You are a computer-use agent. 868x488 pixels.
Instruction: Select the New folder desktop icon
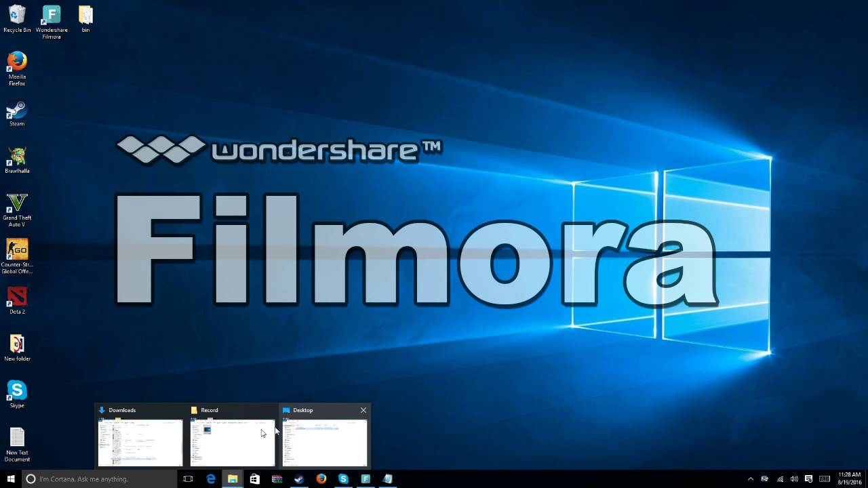(x=17, y=348)
